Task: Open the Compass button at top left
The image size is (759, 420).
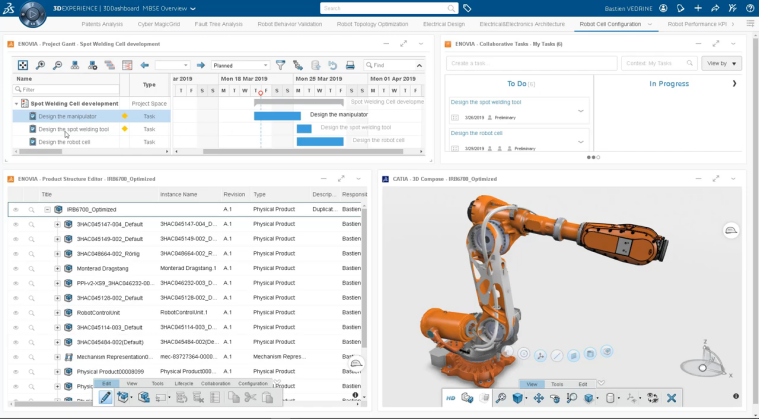Action: (32, 14)
